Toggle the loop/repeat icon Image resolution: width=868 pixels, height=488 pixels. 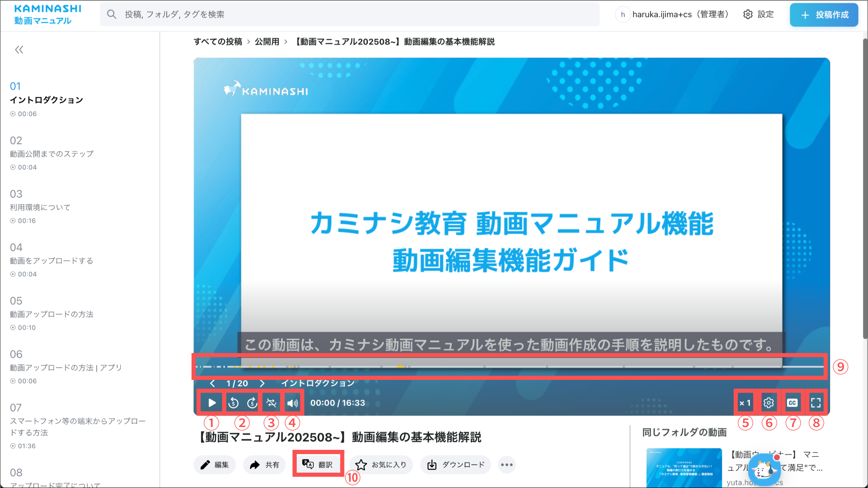(x=272, y=403)
